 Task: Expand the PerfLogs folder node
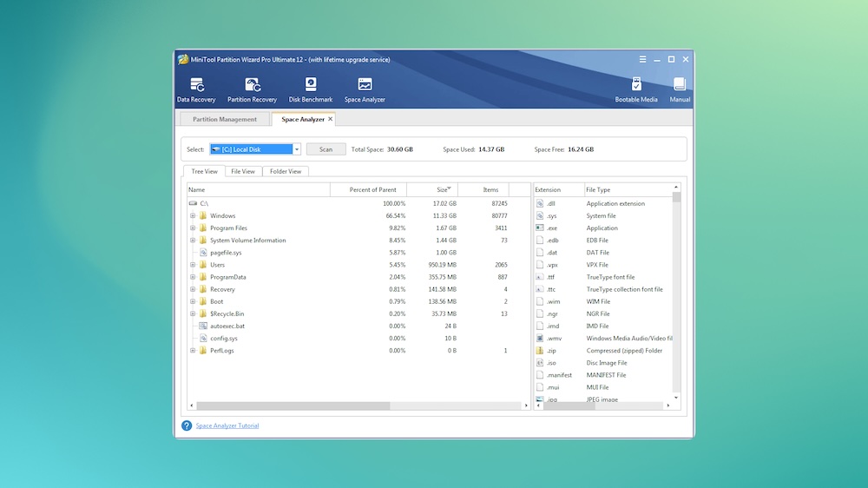(x=193, y=350)
